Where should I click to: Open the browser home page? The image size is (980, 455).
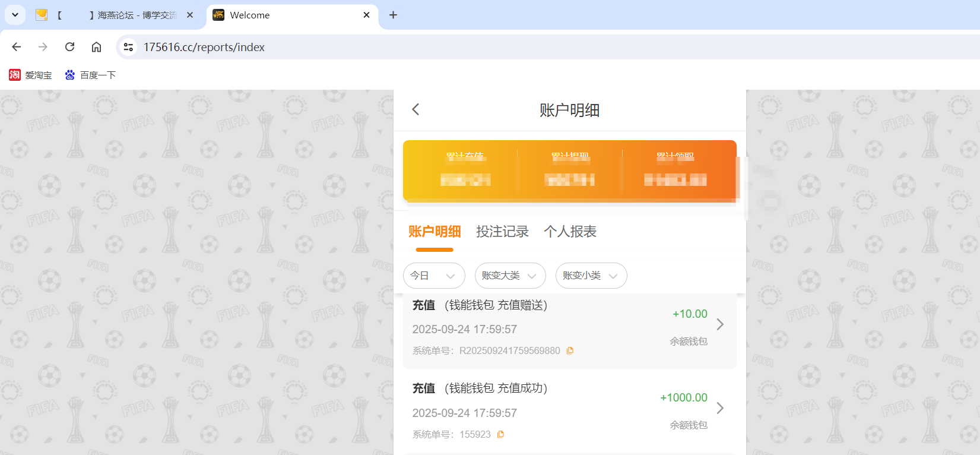(x=96, y=47)
